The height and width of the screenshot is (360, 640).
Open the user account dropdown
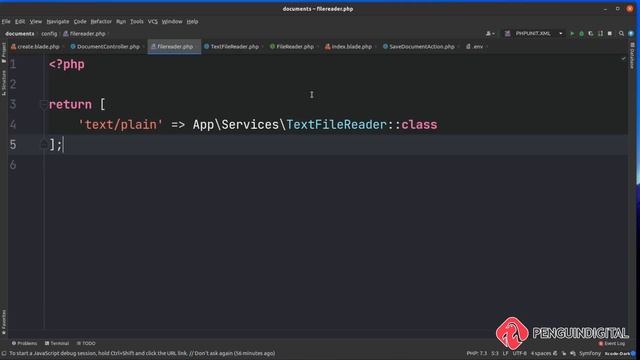pyautogui.click(x=490, y=33)
